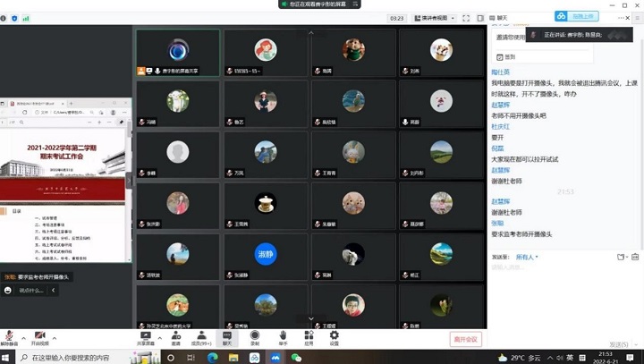The image size is (644, 364).
Task: Click the blue 拖拽上传 upload button
Action: tap(578, 16)
